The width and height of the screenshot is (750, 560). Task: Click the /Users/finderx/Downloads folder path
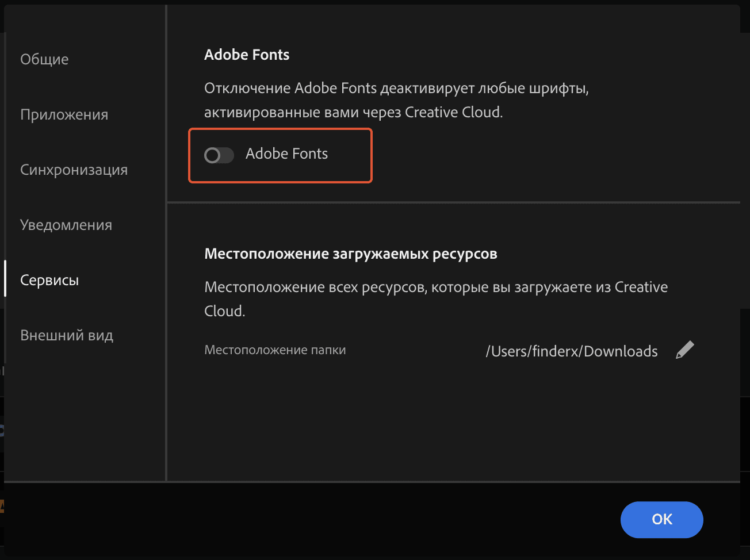571,351
